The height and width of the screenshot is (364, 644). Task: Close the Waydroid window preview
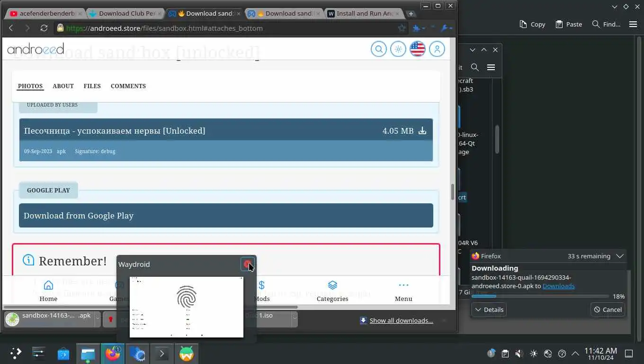[x=248, y=264]
